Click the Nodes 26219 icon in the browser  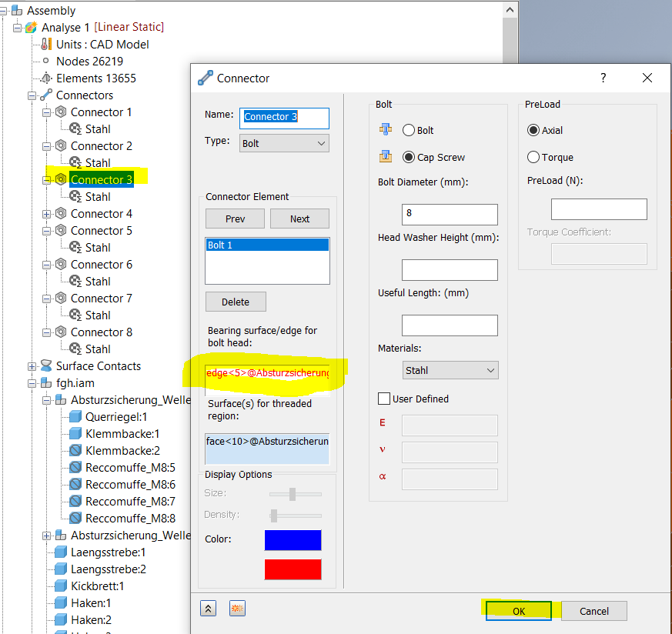click(x=46, y=61)
